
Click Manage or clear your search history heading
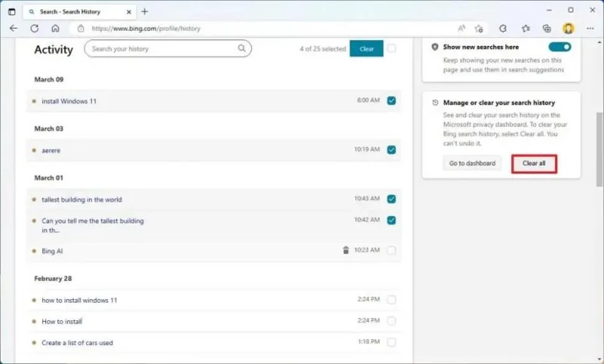(x=499, y=103)
